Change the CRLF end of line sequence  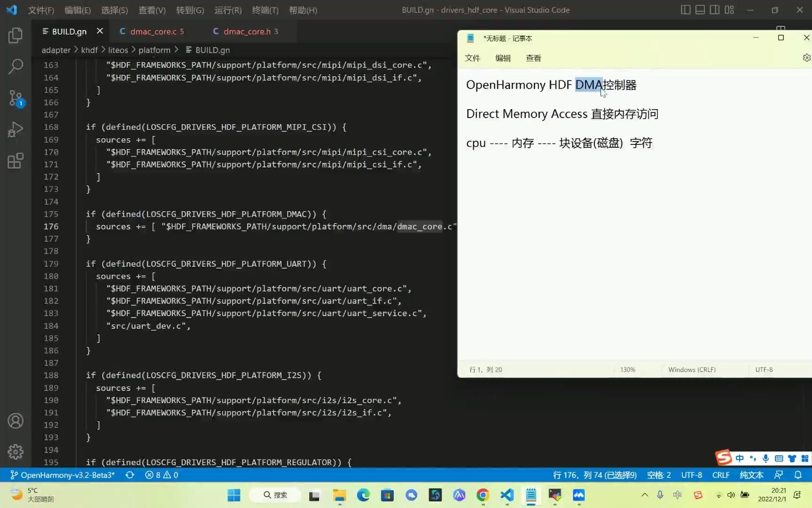(721, 475)
